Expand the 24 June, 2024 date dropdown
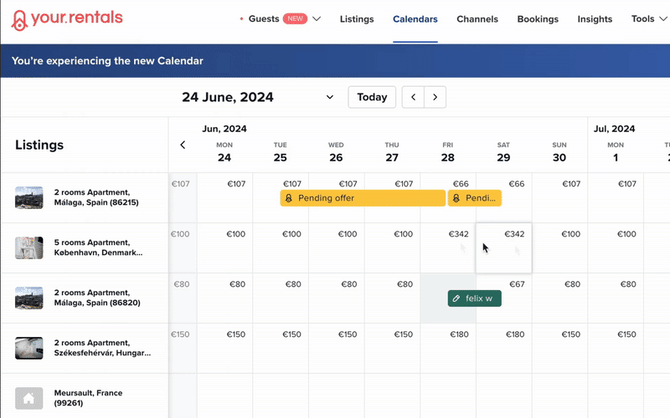 click(x=330, y=97)
